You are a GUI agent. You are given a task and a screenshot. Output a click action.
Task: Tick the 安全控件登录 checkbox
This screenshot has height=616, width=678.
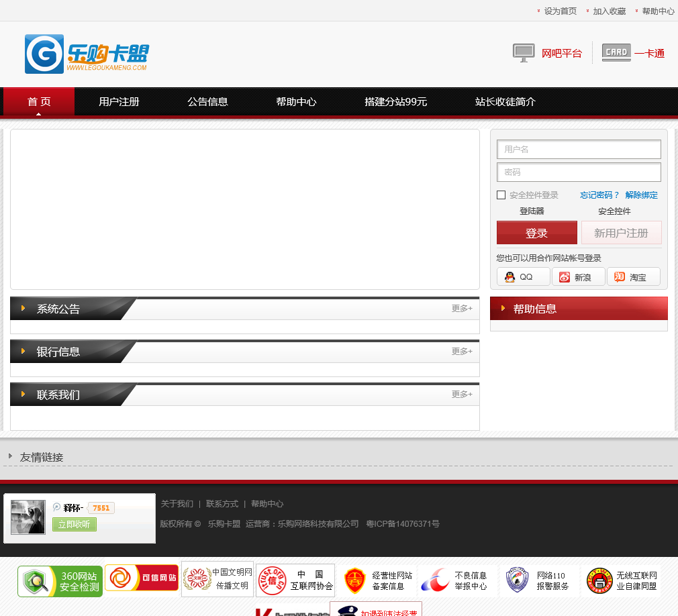(501, 195)
